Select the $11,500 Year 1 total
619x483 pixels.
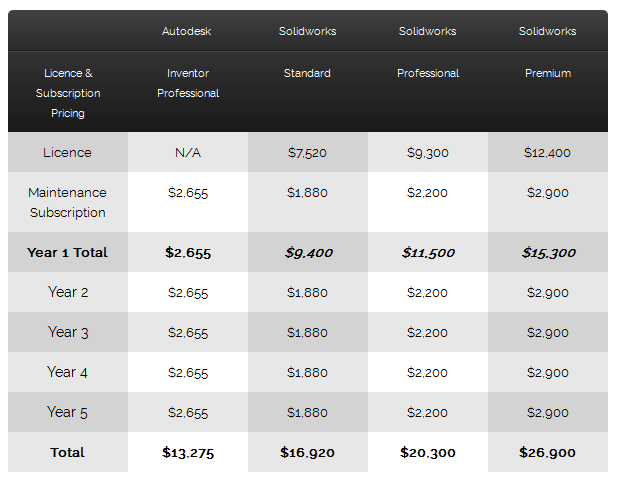click(x=428, y=253)
